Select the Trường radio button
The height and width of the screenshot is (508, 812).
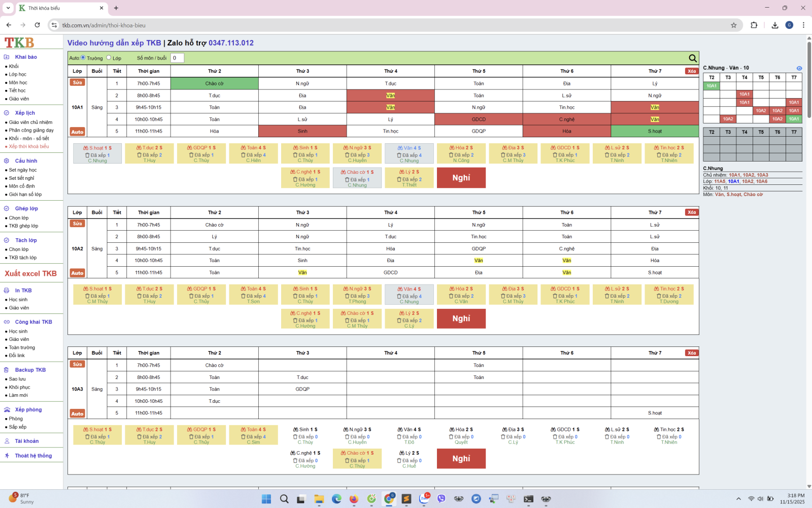pos(83,58)
